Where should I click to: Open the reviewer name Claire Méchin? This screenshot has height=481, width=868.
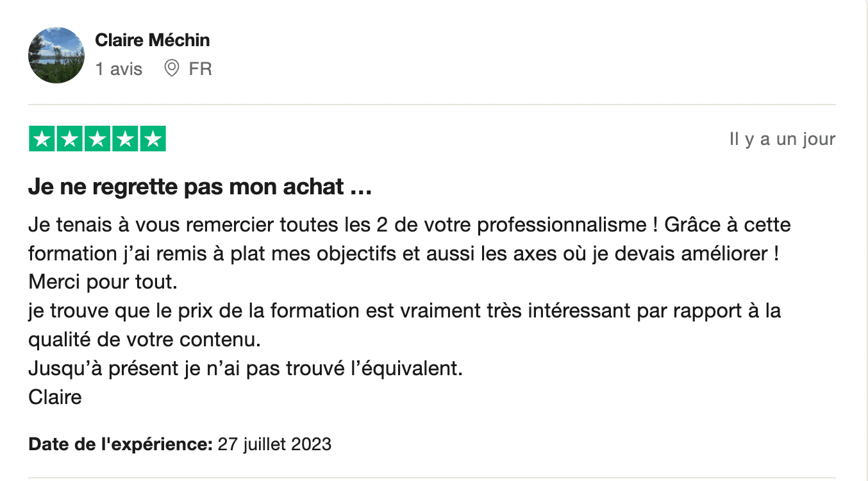click(x=153, y=40)
